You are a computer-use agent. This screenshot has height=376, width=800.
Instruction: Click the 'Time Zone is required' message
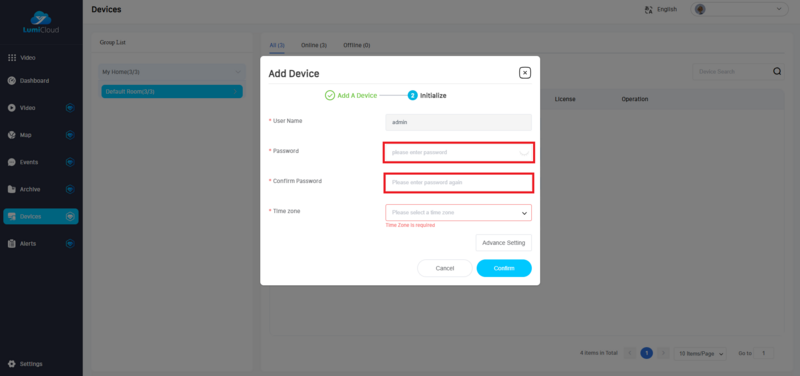[410, 225]
